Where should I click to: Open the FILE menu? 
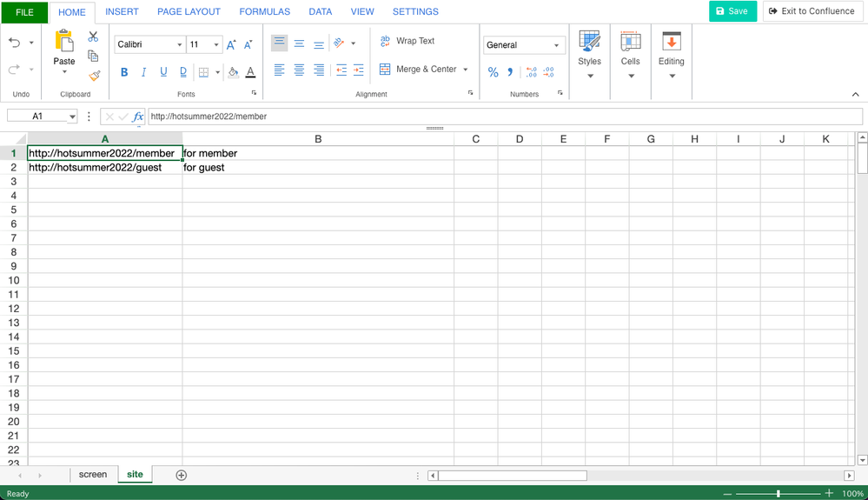click(x=24, y=12)
